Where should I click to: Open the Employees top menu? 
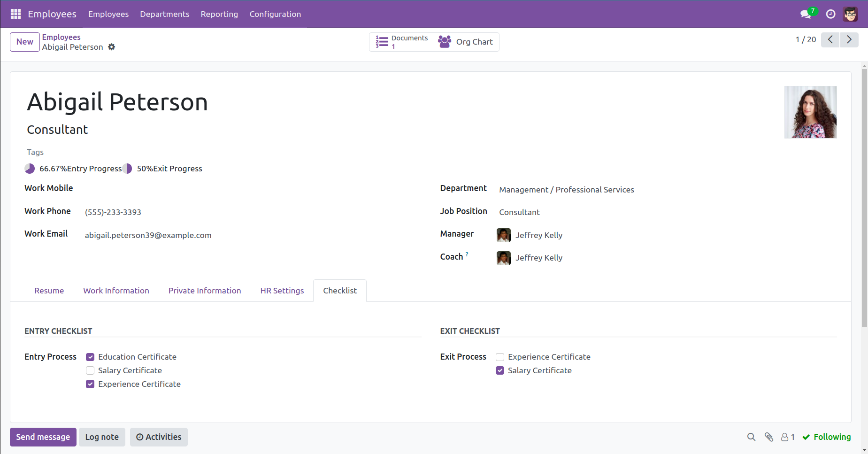pyautogui.click(x=108, y=14)
